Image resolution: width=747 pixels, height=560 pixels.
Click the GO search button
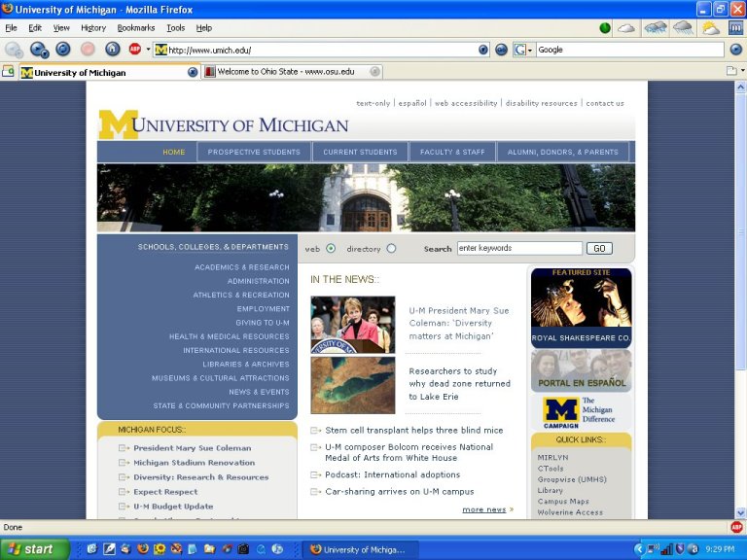coord(599,249)
